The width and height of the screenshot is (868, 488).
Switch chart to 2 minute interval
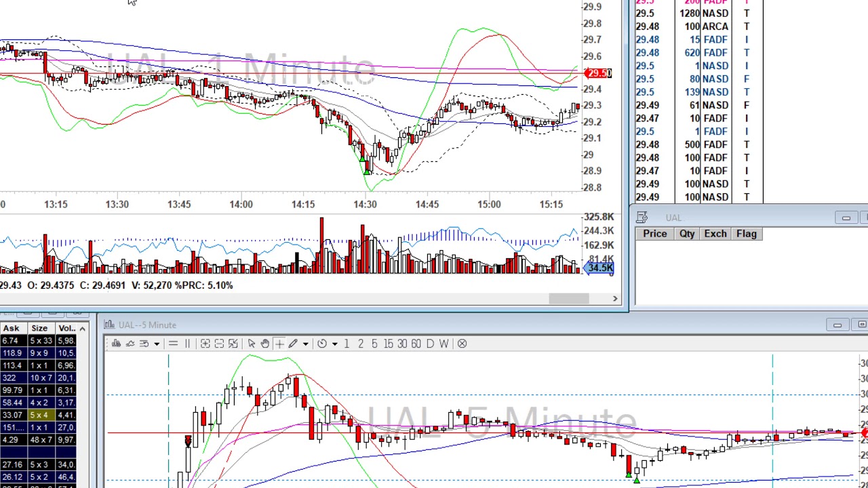tap(361, 344)
